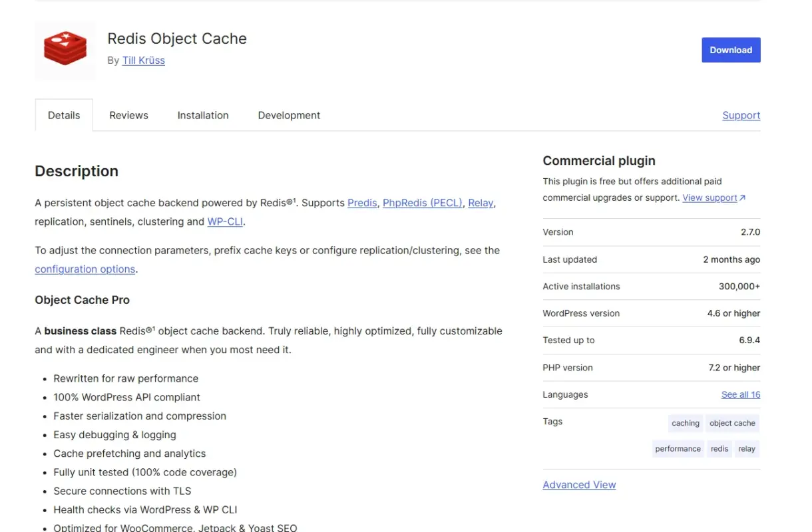812x532 pixels.
Task: Click 'Easy debugging & logging' list item
Action: 114,435
